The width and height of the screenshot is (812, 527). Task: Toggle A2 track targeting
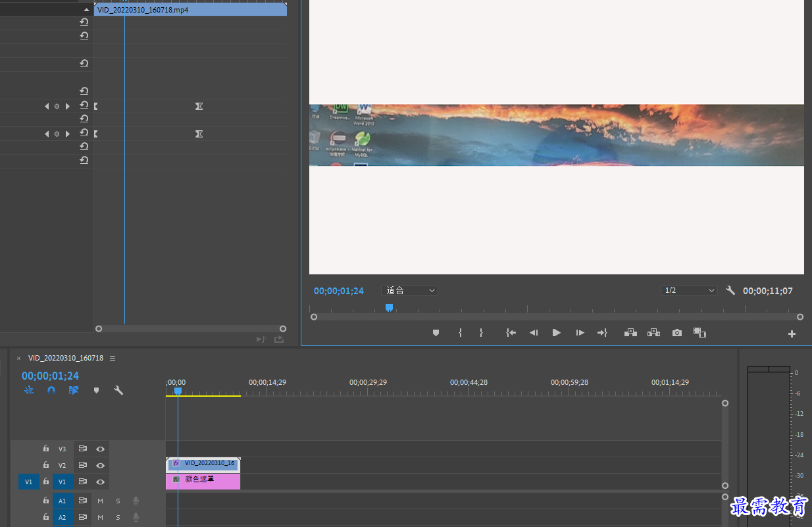coord(63,517)
